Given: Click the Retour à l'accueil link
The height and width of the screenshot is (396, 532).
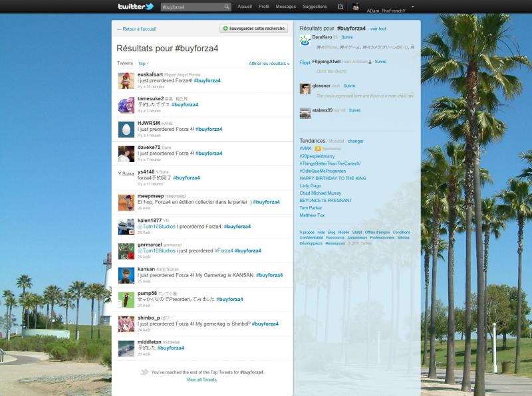Looking at the screenshot, I should point(137,29).
